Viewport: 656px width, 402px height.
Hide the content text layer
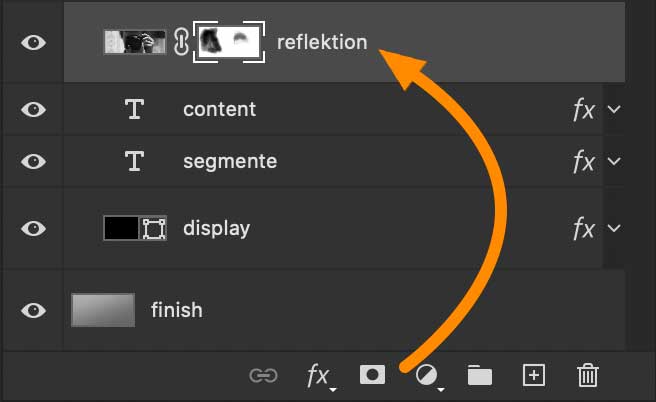pos(33,109)
